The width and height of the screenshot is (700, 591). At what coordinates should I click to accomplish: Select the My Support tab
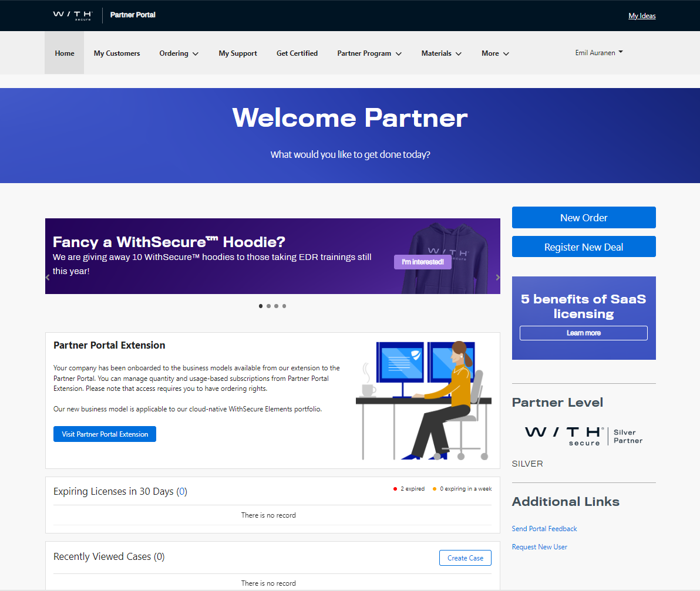coord(237,53)
